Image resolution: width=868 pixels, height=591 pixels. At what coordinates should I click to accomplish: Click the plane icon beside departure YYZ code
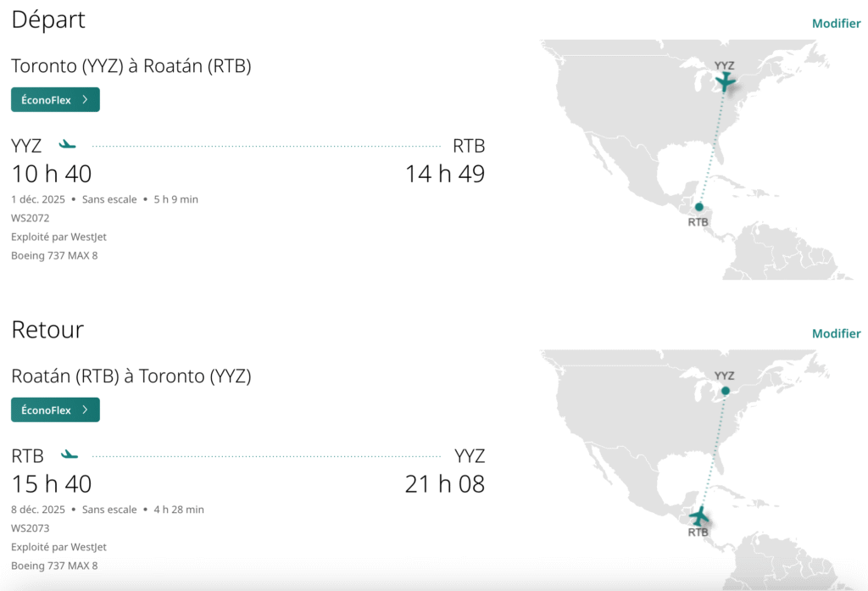[68, 145]
